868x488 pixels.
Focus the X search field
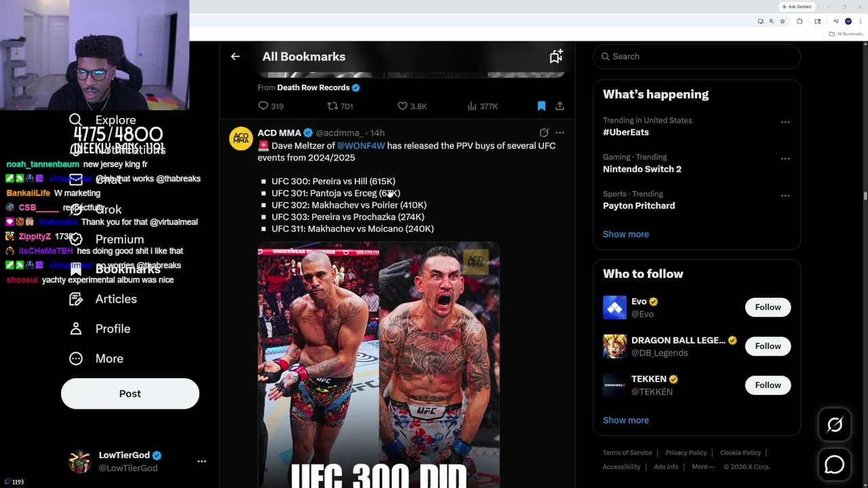(697, 56)
